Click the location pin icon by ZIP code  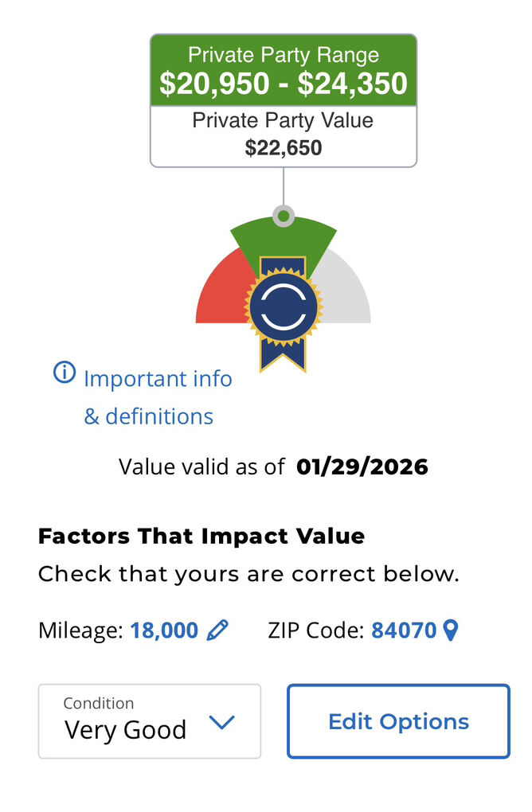point(451,631)
